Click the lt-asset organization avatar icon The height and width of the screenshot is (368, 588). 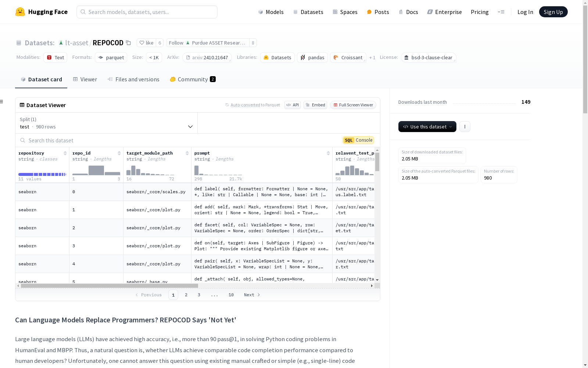61,43
